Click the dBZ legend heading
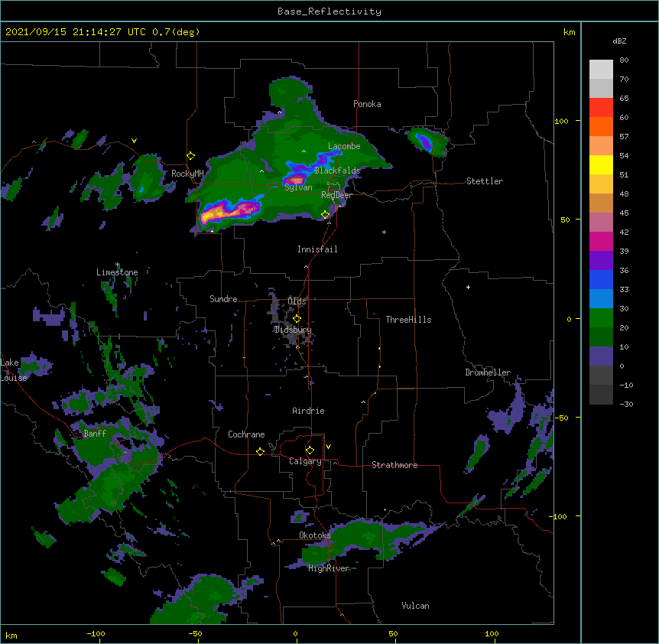The height and width of the screenshot is (644, 659). pos(619,41)
